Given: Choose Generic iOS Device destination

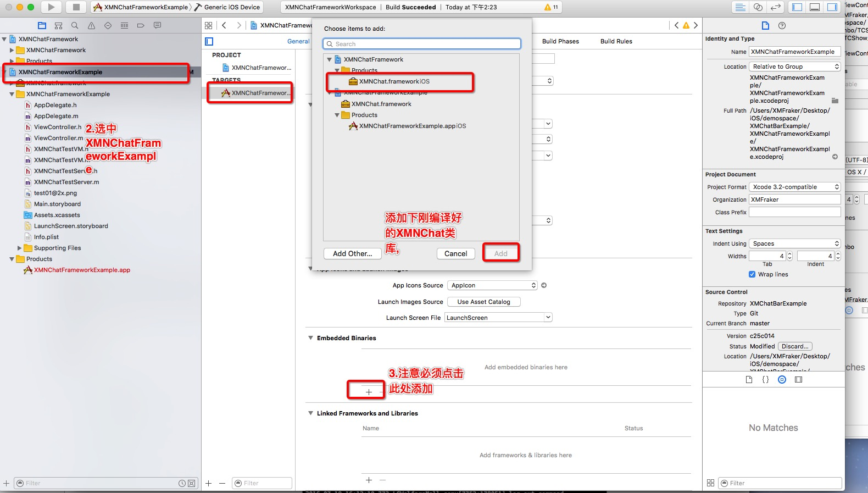Looking at the screenshot, I should click(x=228, y=7).
